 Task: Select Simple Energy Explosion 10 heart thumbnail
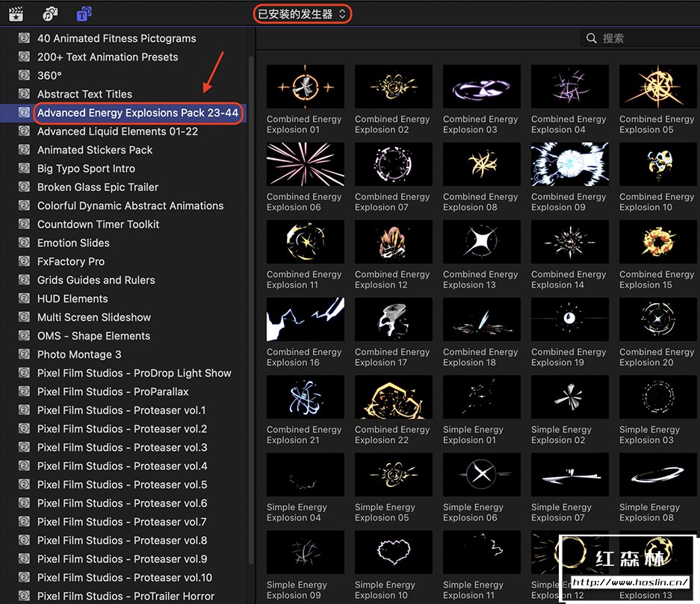point(393,552)
